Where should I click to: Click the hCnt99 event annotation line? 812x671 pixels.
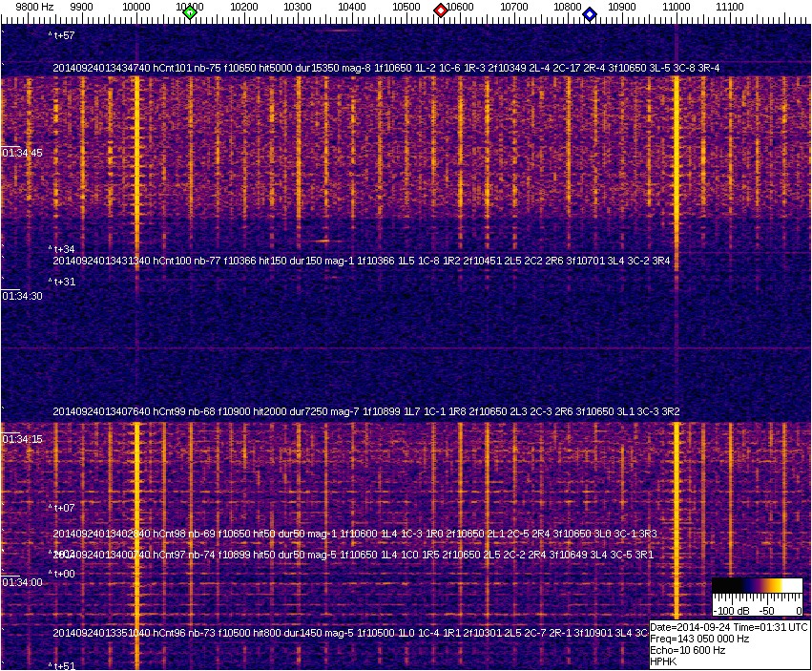pyautogui.click(x=365, y=410)
